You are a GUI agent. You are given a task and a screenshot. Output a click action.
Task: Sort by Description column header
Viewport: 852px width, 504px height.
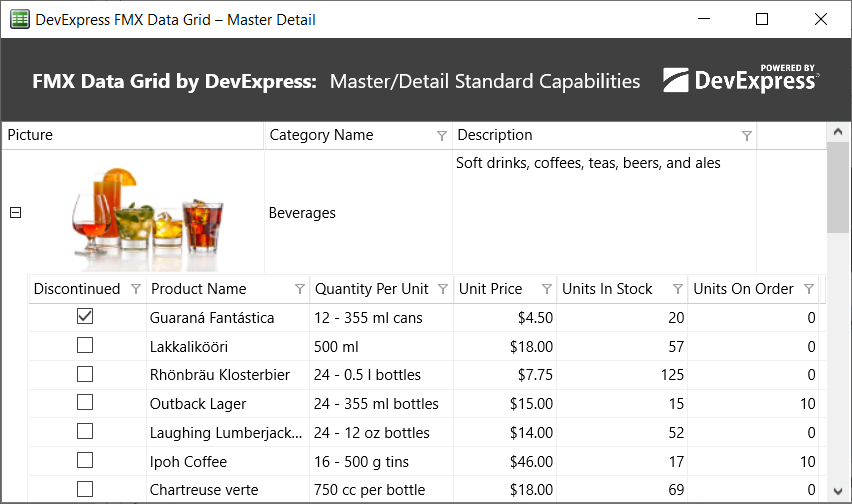tap(604, 135)
